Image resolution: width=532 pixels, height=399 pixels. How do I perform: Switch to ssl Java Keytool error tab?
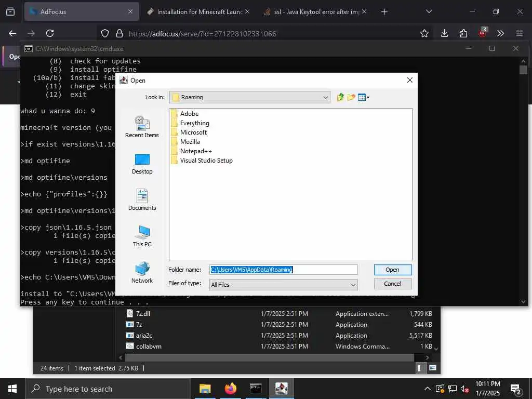(x=315, y=11)
